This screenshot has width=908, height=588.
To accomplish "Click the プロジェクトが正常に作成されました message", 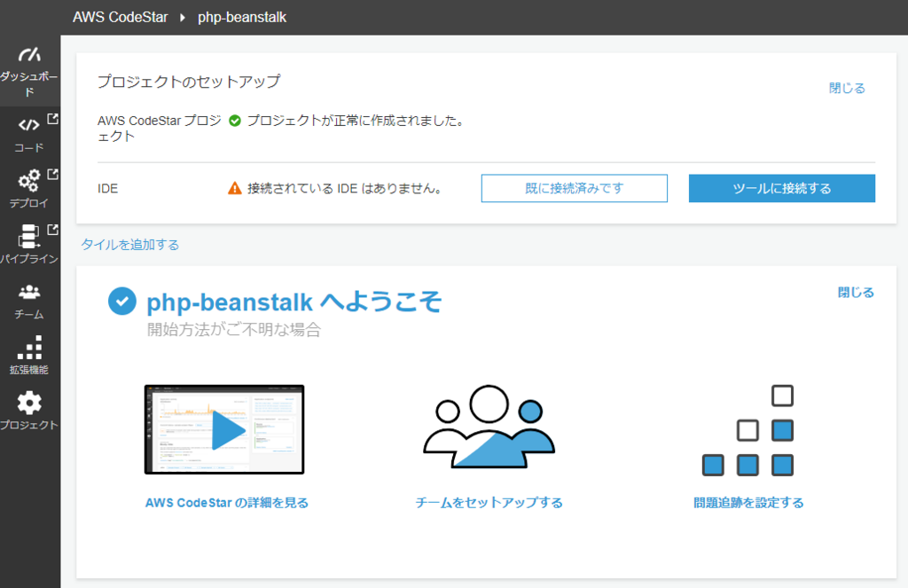I will (x=356, y=122).
